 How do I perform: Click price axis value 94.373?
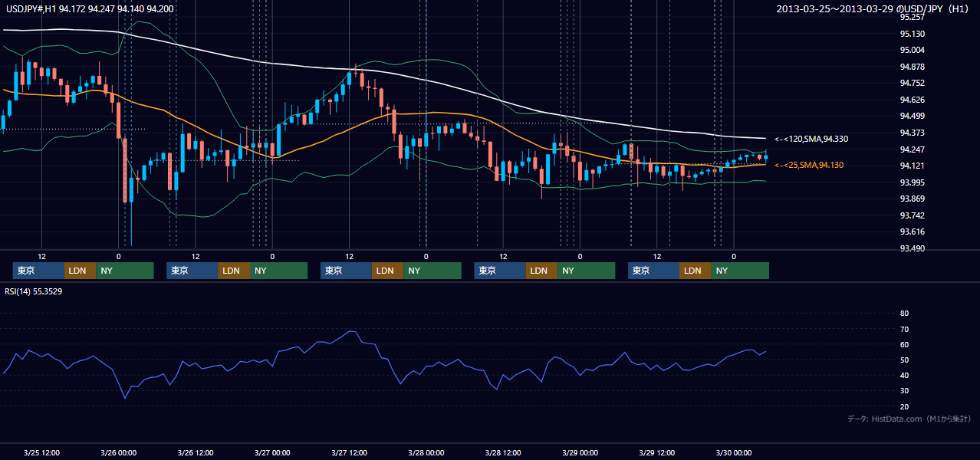point(912,133)
